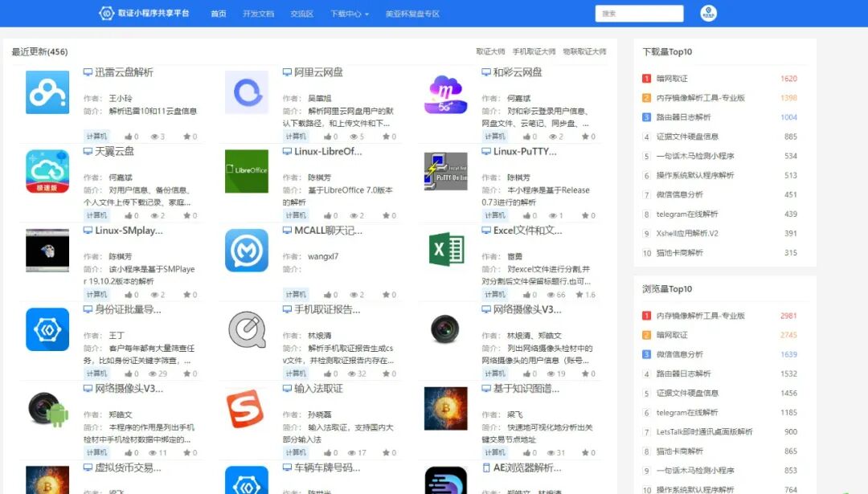Open the 交流区 nav item
Viewport: 868px width, 494px height.
tap(301, 14)
